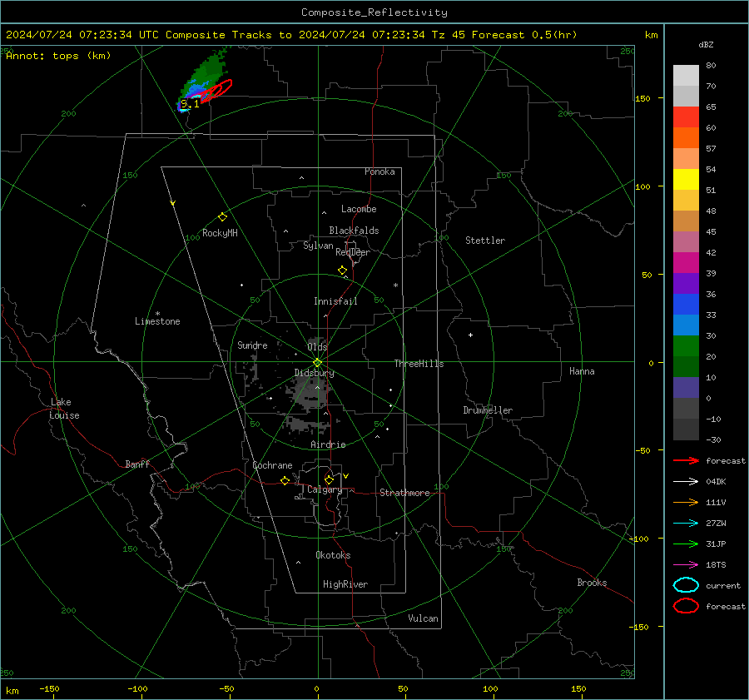The image size is (749, 700).
Task: Click the radar center diamond at Olds
Action: [317, 363]
